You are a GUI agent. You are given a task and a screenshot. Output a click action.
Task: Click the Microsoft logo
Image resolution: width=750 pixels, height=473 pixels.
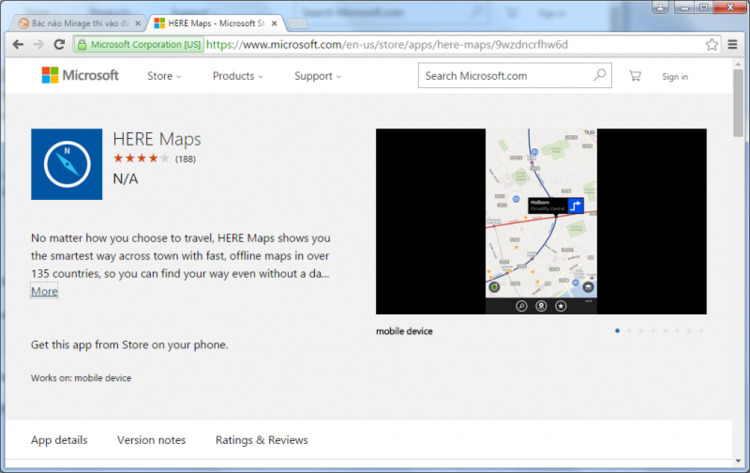point(80,75)
